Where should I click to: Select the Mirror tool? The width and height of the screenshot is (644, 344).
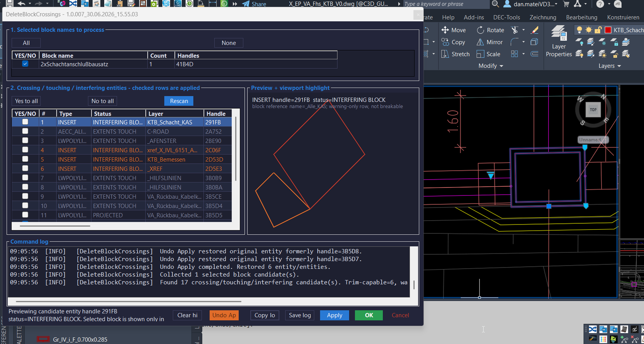(x=489, y=42)
